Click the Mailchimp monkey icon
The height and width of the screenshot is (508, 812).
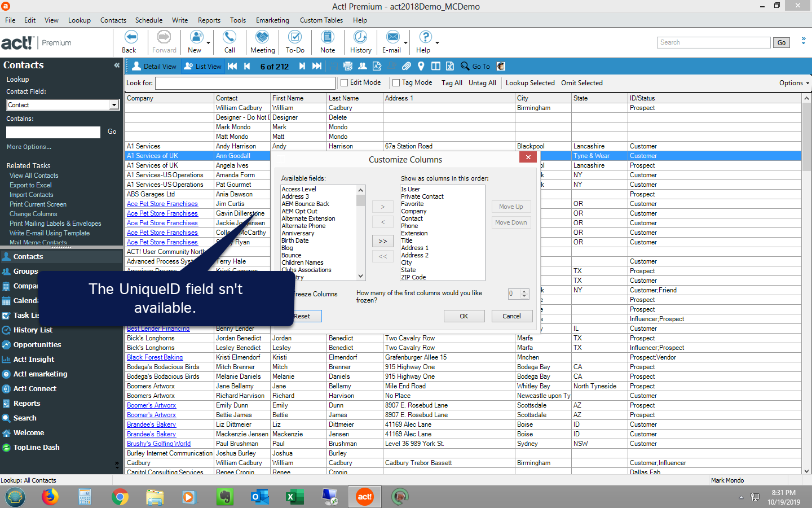(x=501, y=66)
